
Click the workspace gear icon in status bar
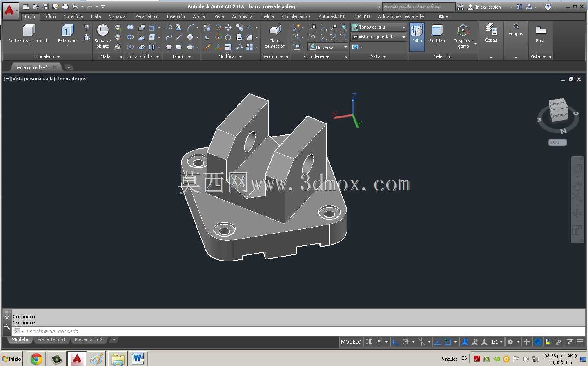click(x=510, y=342)
